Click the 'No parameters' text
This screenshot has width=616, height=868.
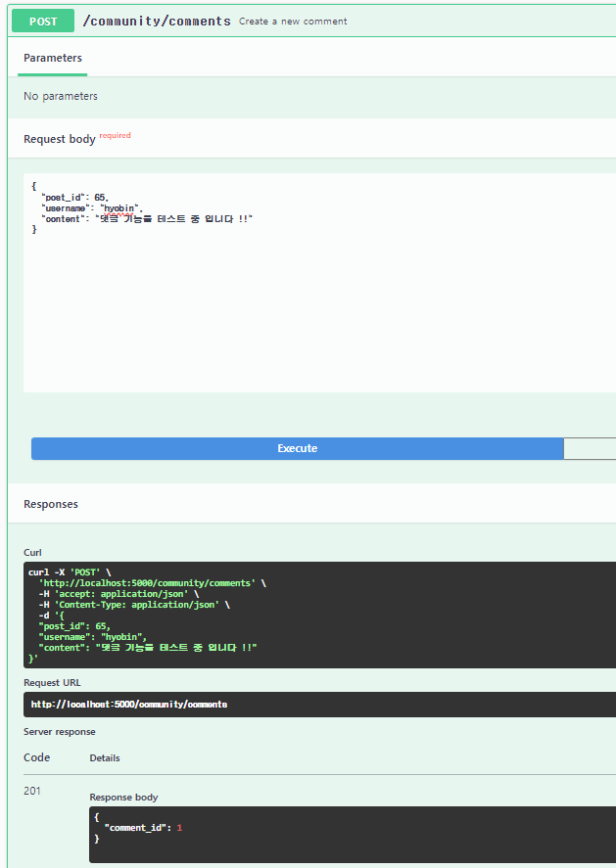tap(61, 96)
